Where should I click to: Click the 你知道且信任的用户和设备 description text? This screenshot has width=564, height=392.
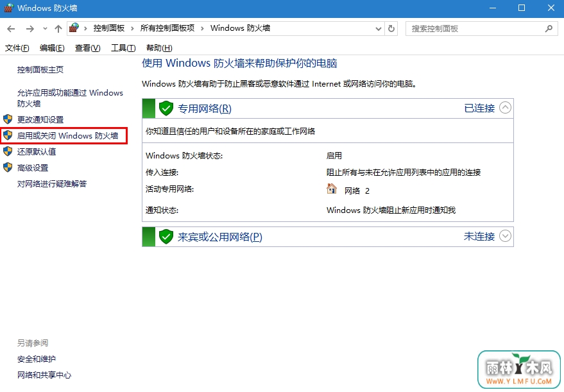point(230,132)
